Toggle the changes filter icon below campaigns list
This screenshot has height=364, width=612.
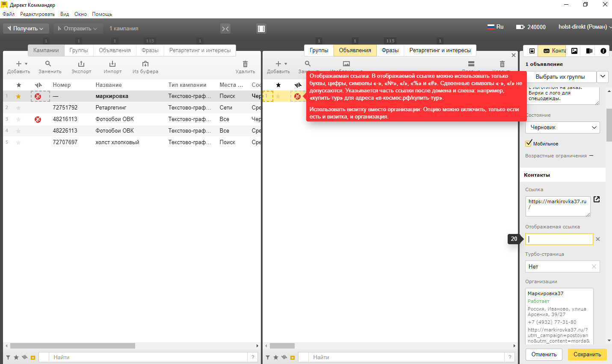click(x=25, y=357)
